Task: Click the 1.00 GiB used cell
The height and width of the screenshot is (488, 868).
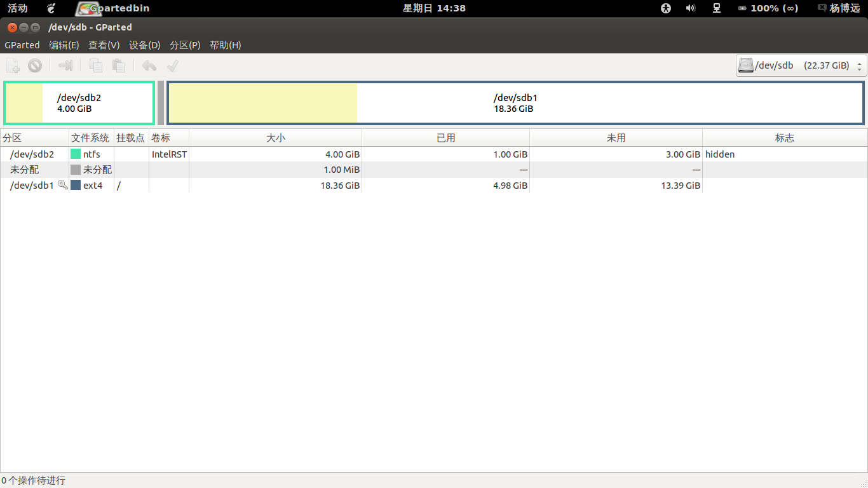Action: (510, 154)
